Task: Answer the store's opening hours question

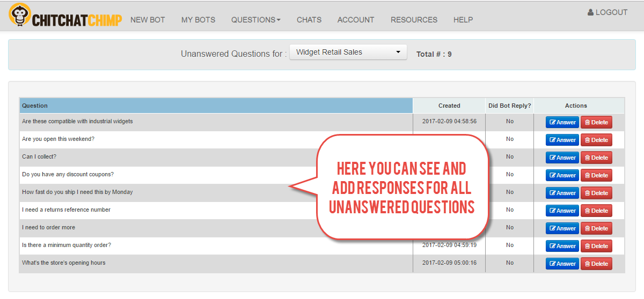Action: [x=562, y=264]
